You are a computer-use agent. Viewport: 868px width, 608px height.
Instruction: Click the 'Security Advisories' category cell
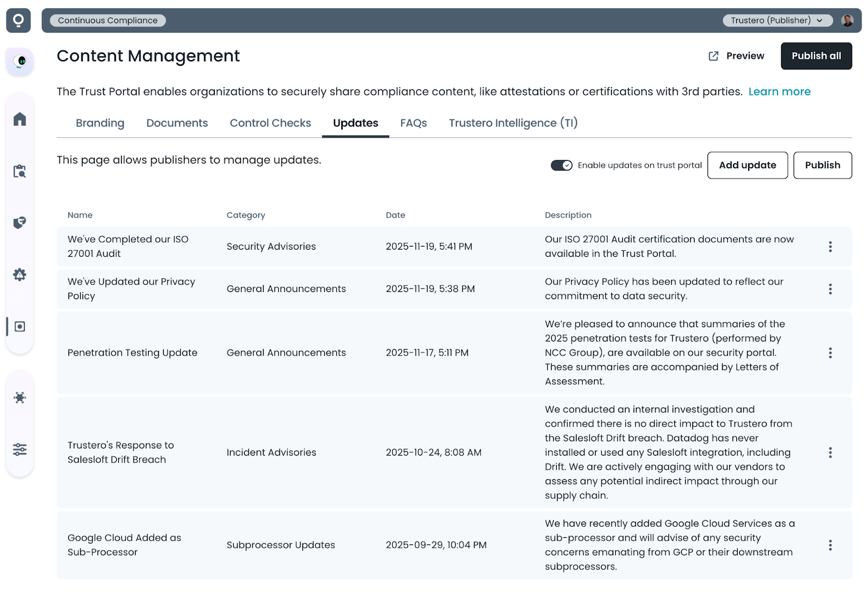click(x=271, y=246)
